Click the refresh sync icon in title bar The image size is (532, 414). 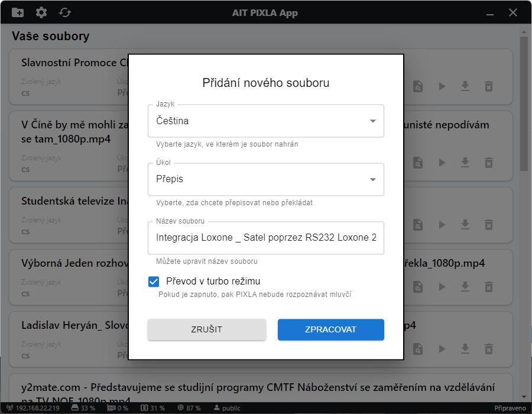[x=65, y=12]
